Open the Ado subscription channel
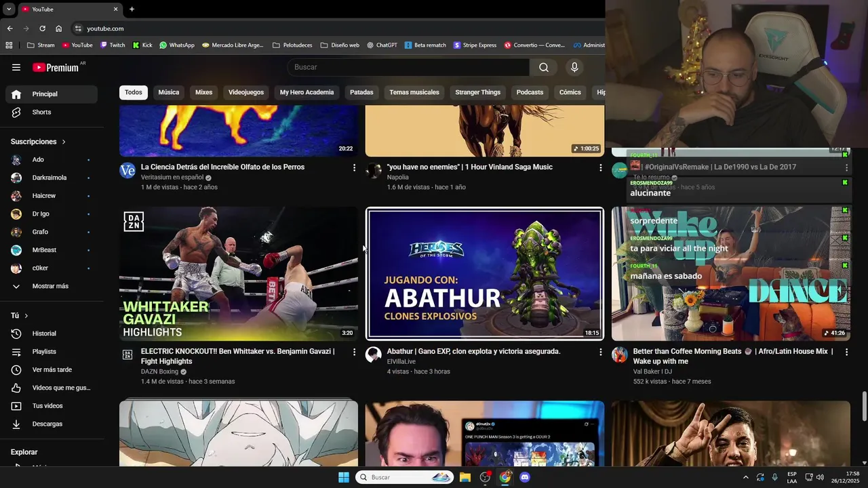The height and width of the screenshot is (488, 868). [x=52, y=160]
